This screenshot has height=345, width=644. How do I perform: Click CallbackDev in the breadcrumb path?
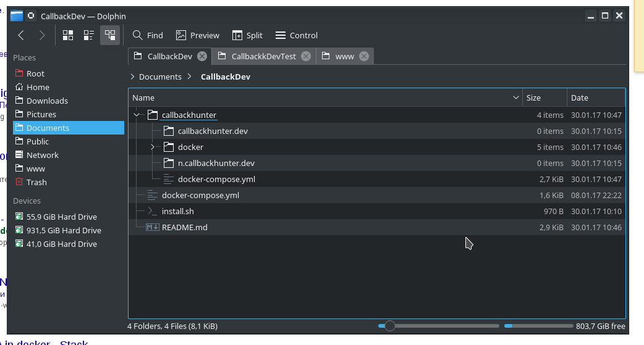(226, 77)
